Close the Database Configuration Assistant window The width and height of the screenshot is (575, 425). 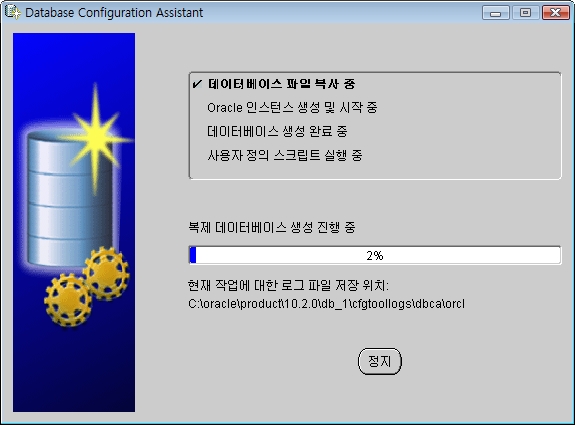[556, 13]
